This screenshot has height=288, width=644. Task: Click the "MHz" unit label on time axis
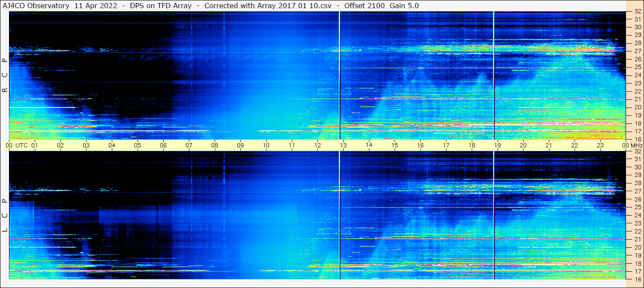click(x=636, y=145)
